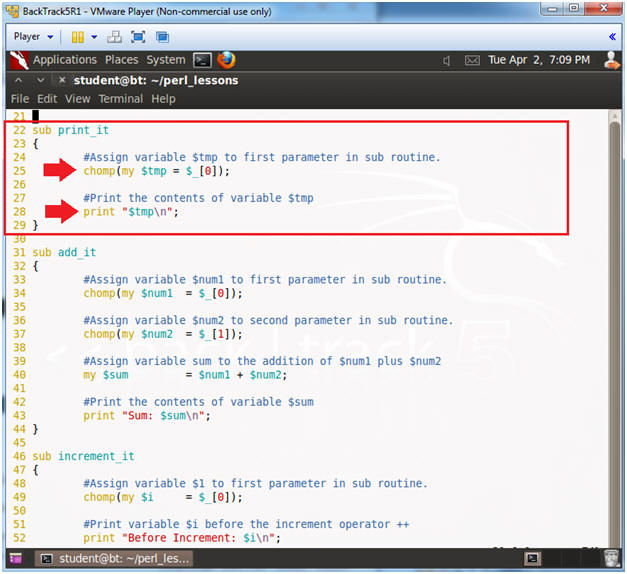This screenshot has height=574, width=627.
Task: Click the VMware Player title bar icon
Action: 13,11
